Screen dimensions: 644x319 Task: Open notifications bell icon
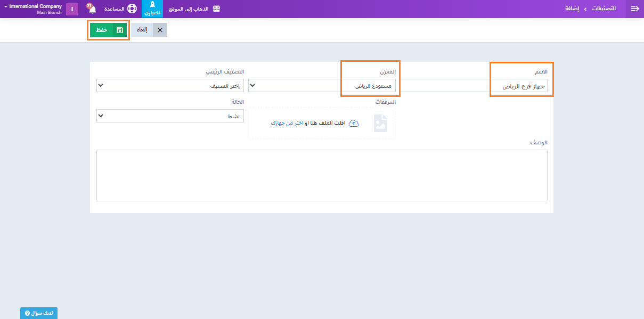[x=92, y=9]
